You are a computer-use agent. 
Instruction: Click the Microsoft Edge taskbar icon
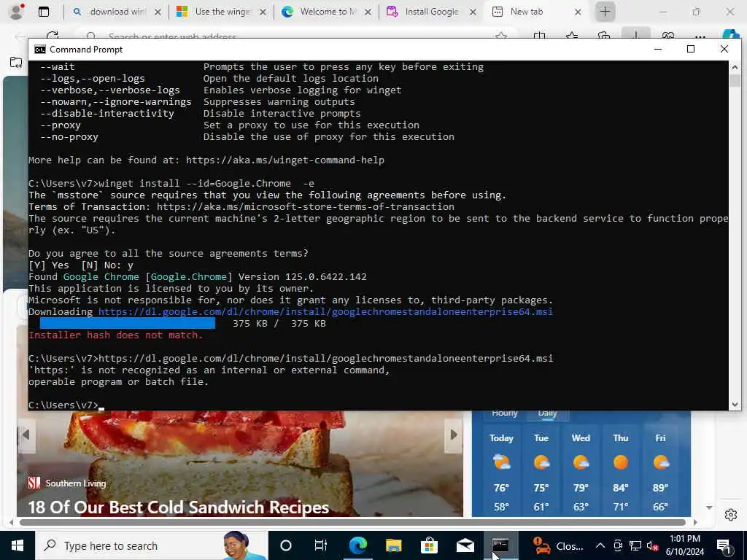pos(357,545)
